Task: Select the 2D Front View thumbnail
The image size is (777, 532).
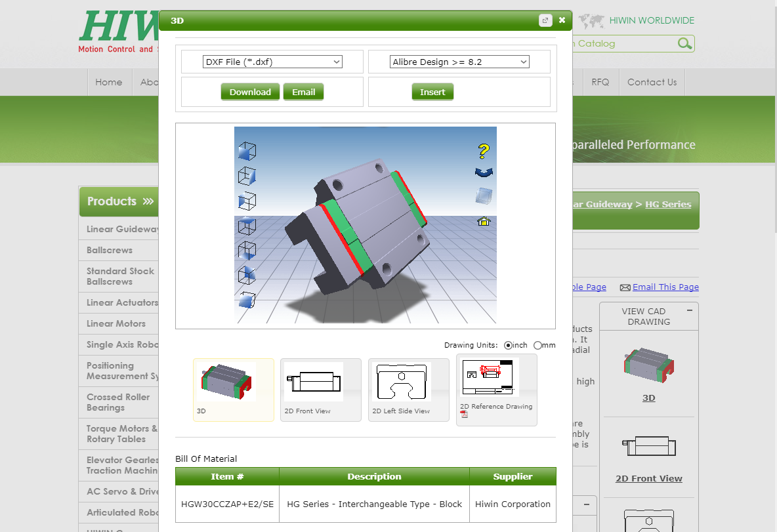Action: tap(321, 390)
